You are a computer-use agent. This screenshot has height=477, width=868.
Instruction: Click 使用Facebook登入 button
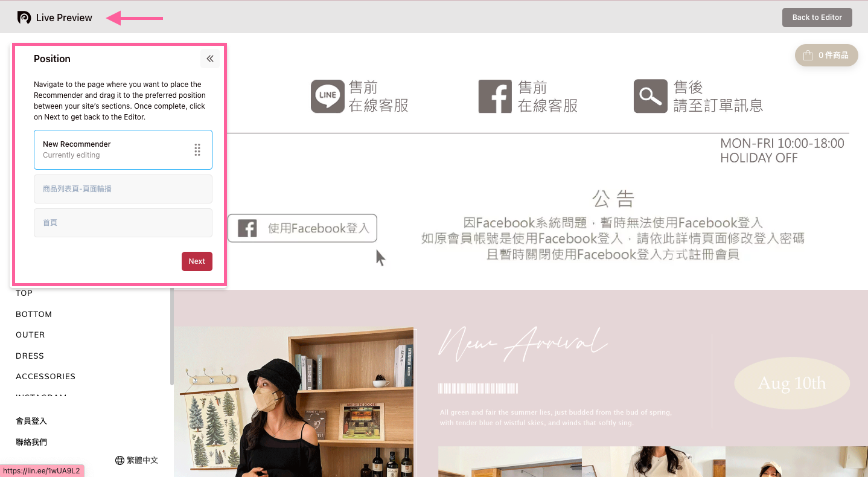point(302,228)
